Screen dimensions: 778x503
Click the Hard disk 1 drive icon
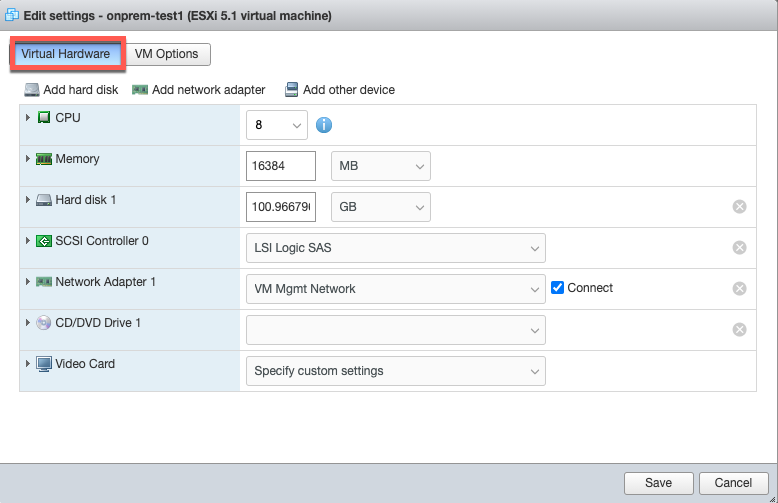coord(44,200)
